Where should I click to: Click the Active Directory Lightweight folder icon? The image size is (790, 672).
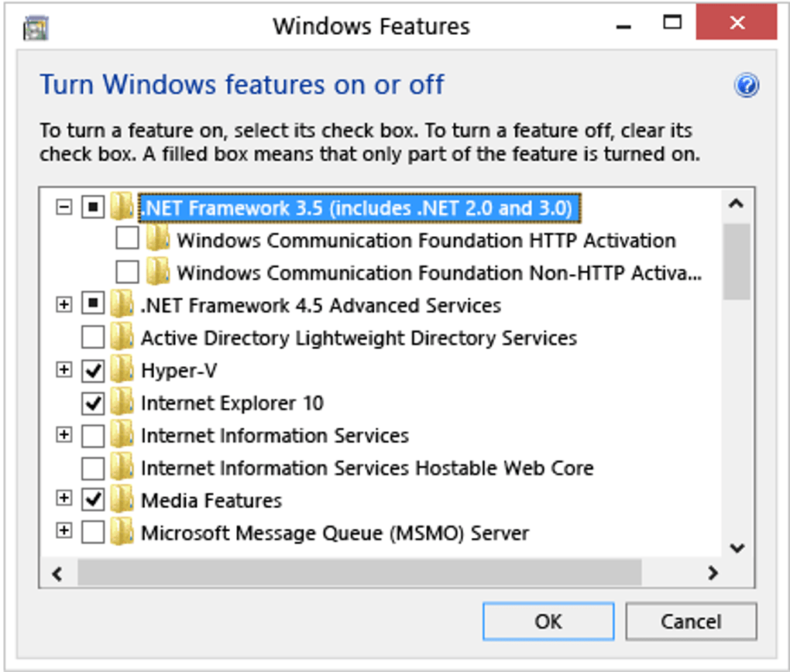tap(122, 338)
